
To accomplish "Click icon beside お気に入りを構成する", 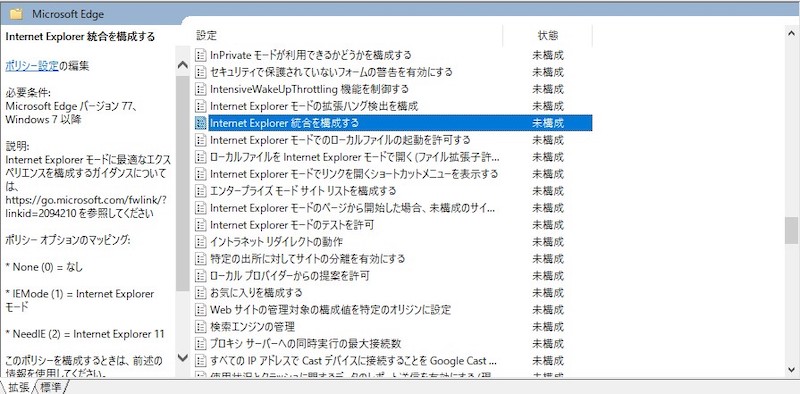I will (201, 292).
